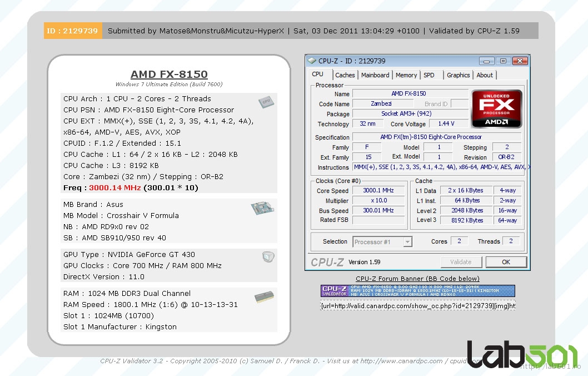The height and width of the screenshot is (376, 588).
Task: Switch to the Caches tab
Action: [x=345, y=75]
